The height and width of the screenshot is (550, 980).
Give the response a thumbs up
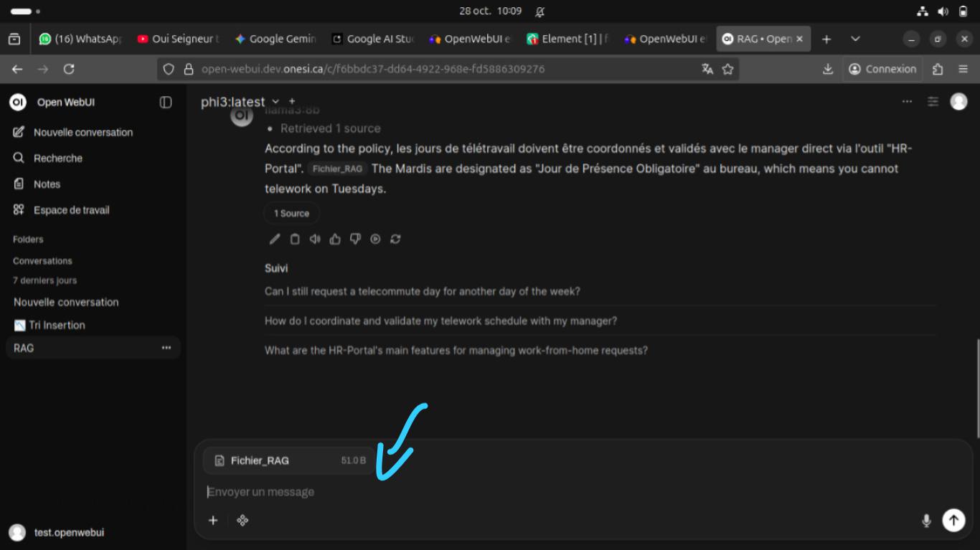(335, 240)
